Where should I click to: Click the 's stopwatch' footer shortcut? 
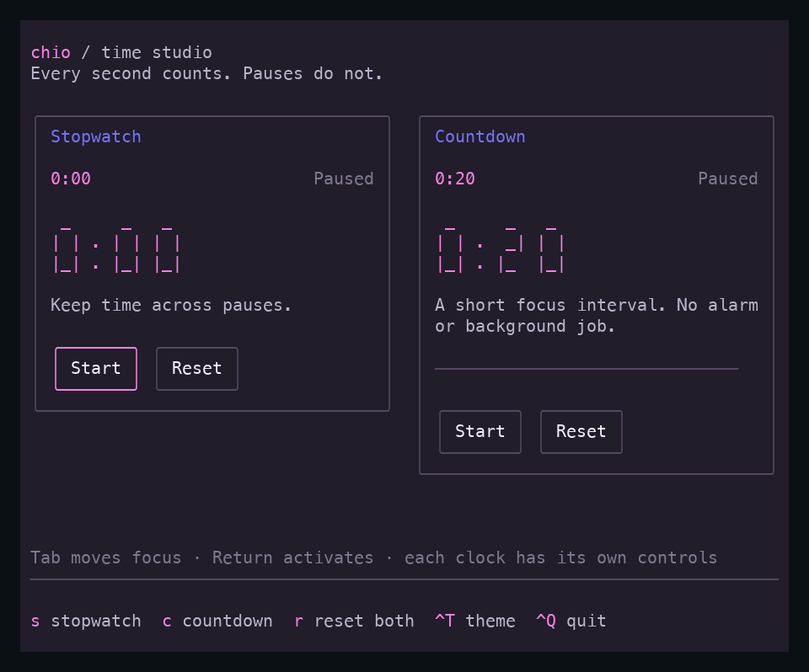[86, 621]
